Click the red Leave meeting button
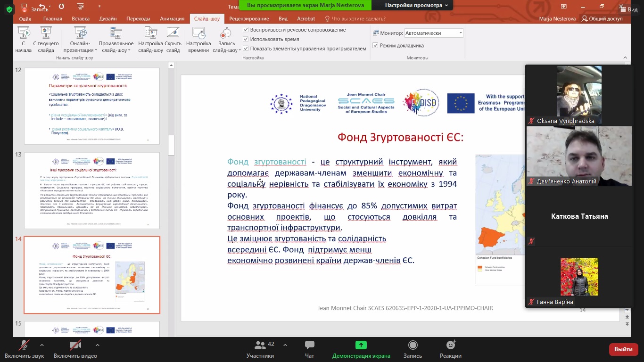Screen dimensions: 644x362 click(623, 349)
